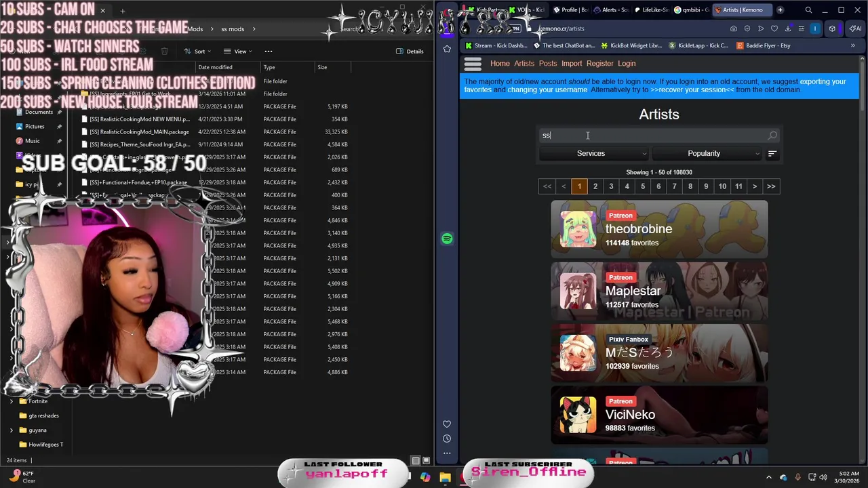Viewport: 868px width, 488px height.
Task: Open Pictures in Explorer quick access
Action: [x=35, y=126]
